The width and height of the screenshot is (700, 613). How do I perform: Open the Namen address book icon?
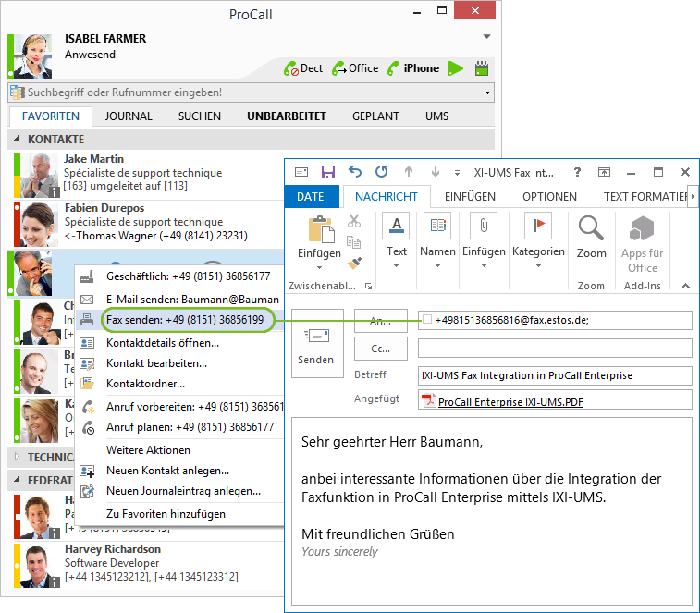pyautogui.click(x=438, y=226)
